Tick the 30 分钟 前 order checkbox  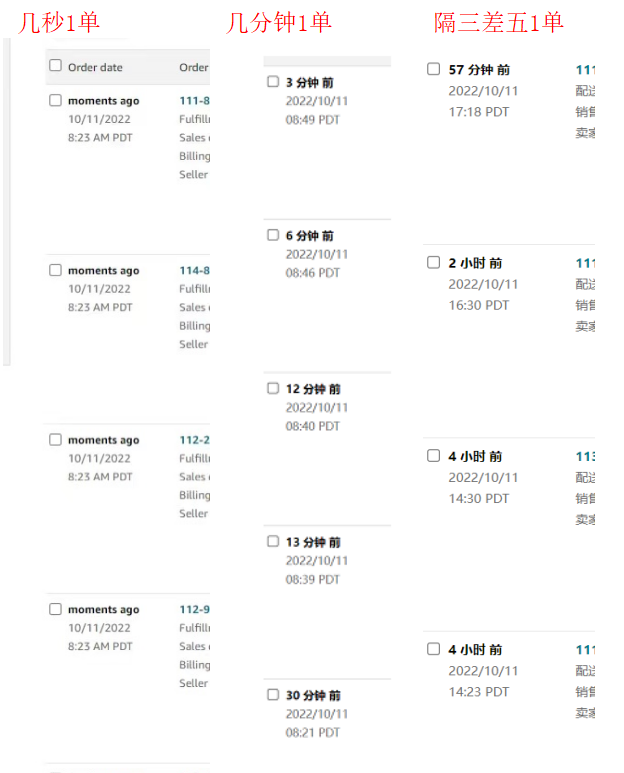(x=273, y=695)
